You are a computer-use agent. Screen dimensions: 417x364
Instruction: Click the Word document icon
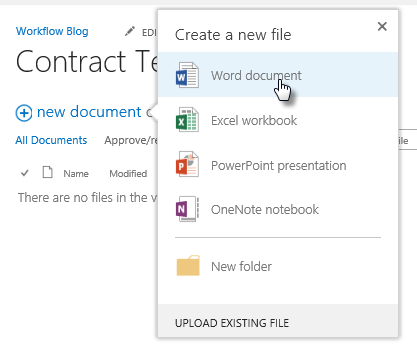(x=187, y=75)
